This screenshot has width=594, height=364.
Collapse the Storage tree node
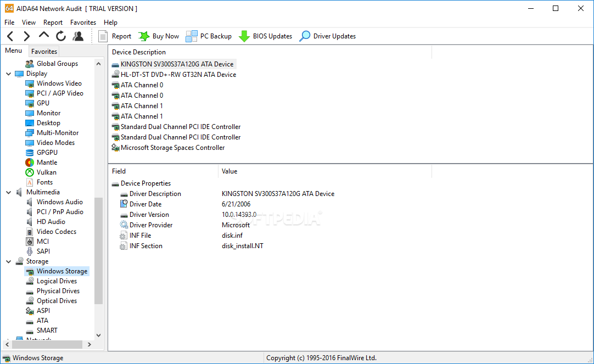click(x=8, y=262)
